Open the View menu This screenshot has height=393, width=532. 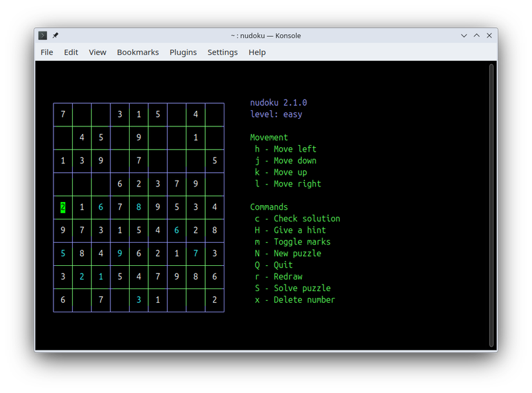97,52
